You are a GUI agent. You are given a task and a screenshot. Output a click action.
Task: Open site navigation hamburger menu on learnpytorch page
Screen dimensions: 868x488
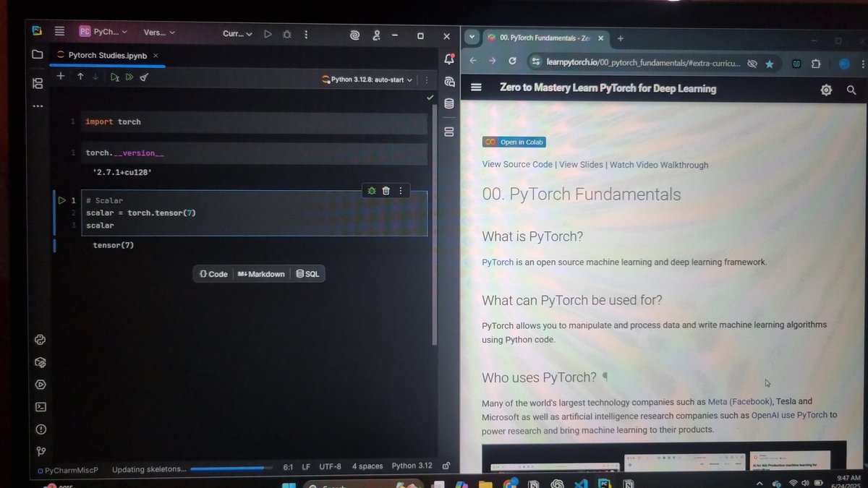pyautogui.click(x=476, y=87)
